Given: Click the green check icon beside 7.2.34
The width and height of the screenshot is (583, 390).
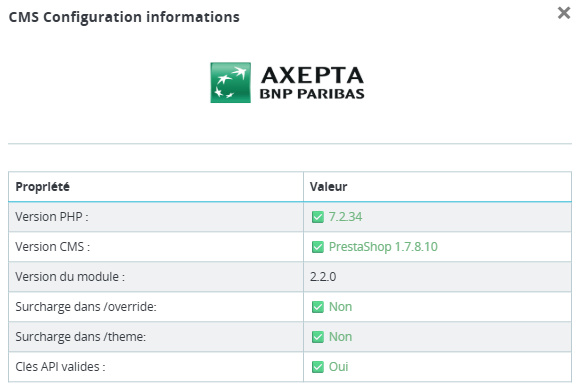Looking at the screenshot, I should click(318, 217).
